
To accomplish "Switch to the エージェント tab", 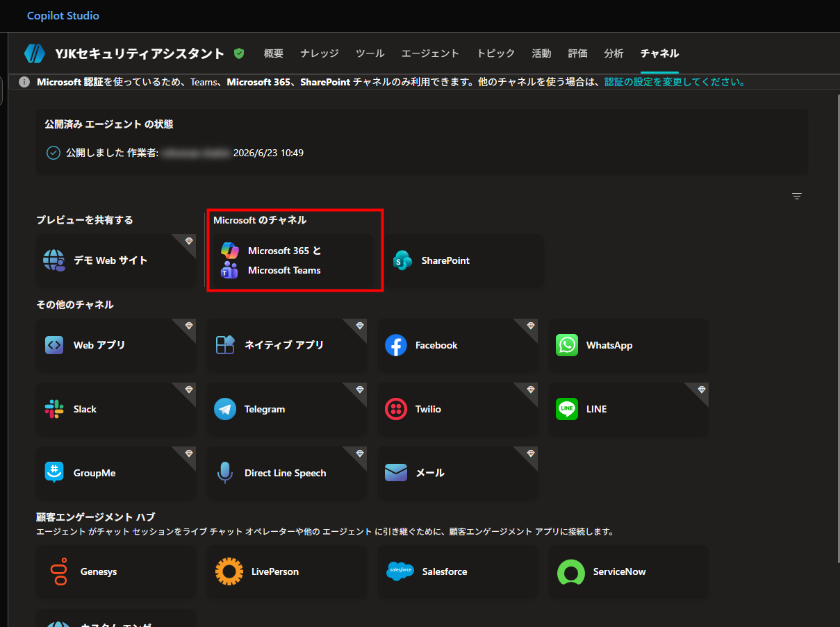I will (x=430, y=53).
